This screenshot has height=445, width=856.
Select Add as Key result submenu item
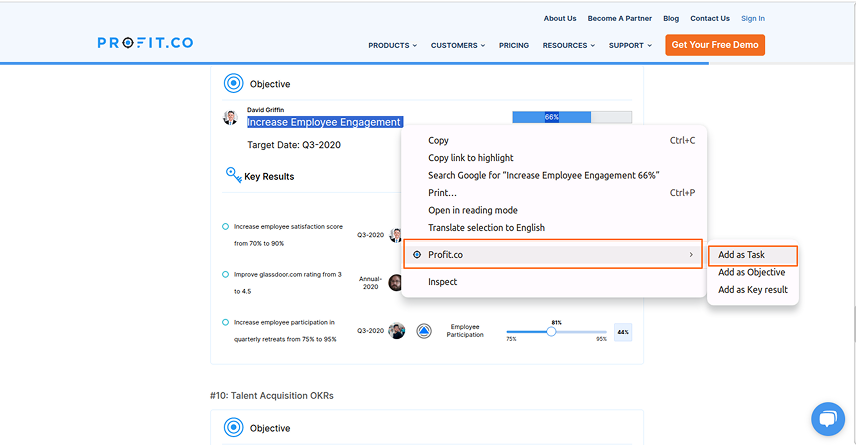pos(753,290)
